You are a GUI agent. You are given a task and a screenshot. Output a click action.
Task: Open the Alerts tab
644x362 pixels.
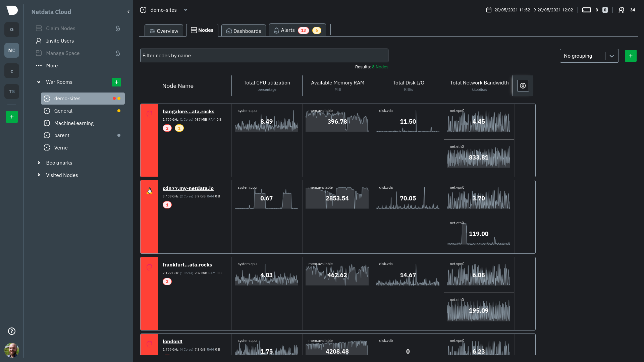tap(298, 30)
